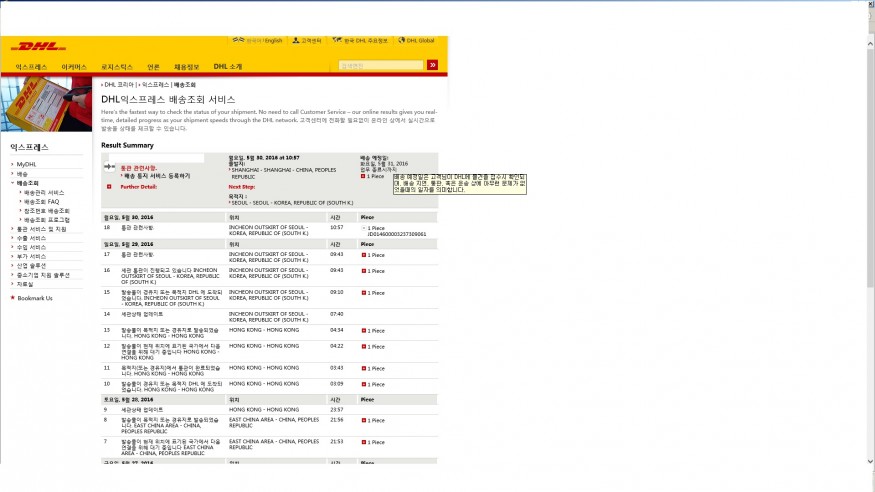
Task: Click the SEOUL destination text in summary
Action: [292, 203]
